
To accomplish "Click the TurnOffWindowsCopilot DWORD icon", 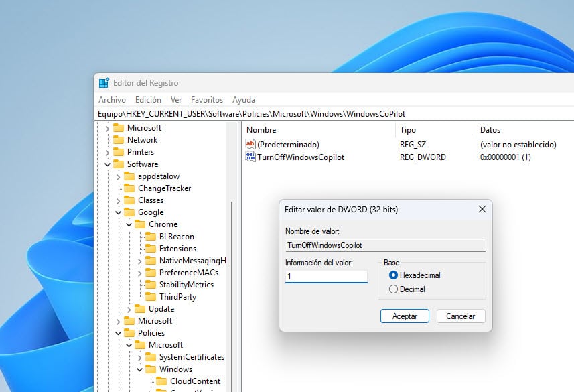I will pyautogui.click(x=250, y=157).
